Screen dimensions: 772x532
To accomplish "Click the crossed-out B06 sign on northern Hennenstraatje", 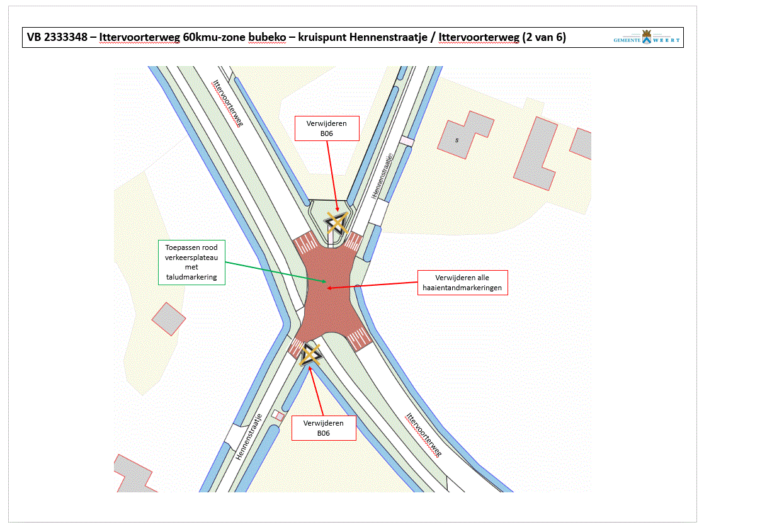I will (336, 223).
